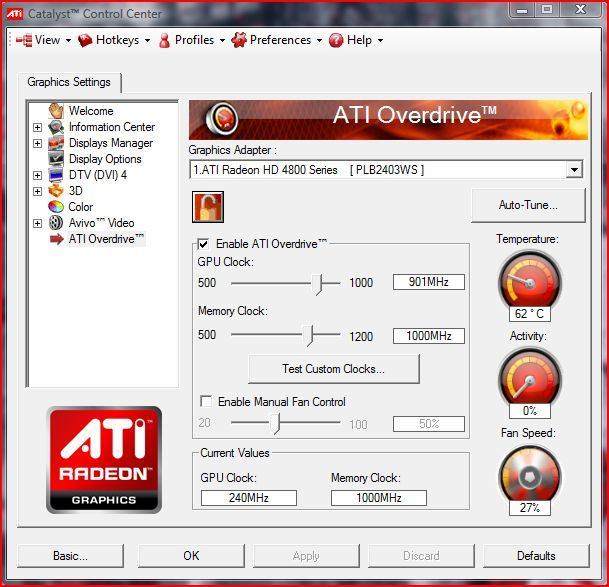Select the Display Options icon
Viewport: 609px width, 587px height.
point(56,159)
